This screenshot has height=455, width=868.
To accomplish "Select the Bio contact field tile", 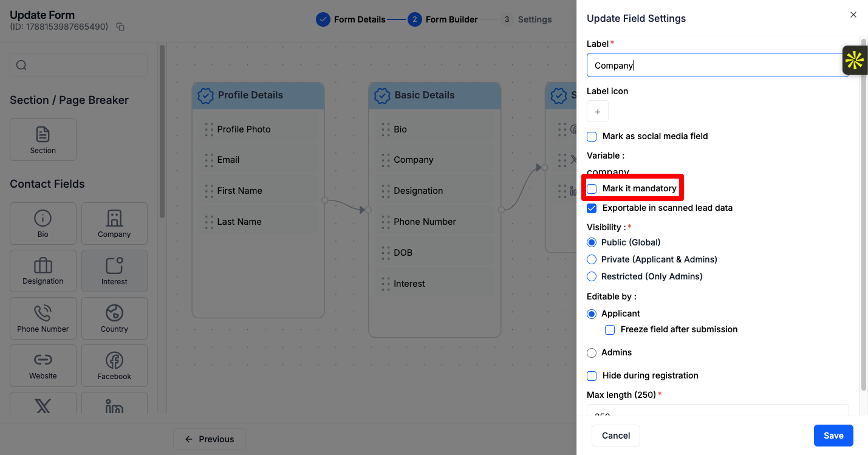I will [43, 224].
